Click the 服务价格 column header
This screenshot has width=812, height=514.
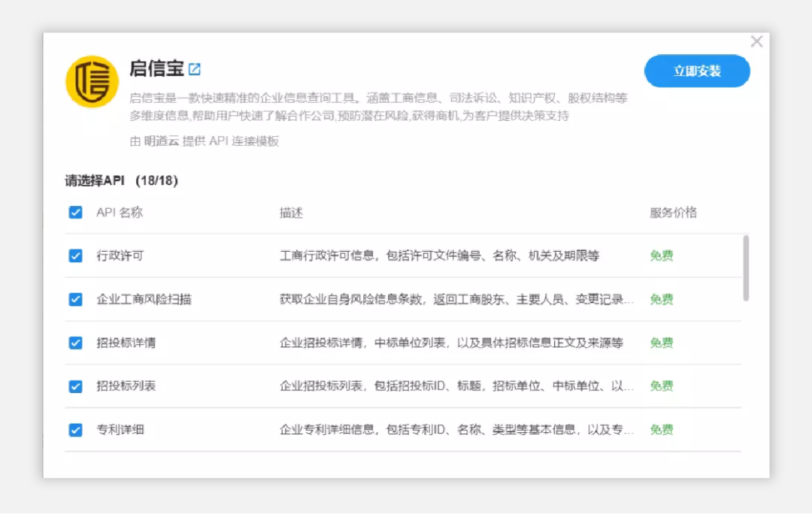[x=673, y=213]
